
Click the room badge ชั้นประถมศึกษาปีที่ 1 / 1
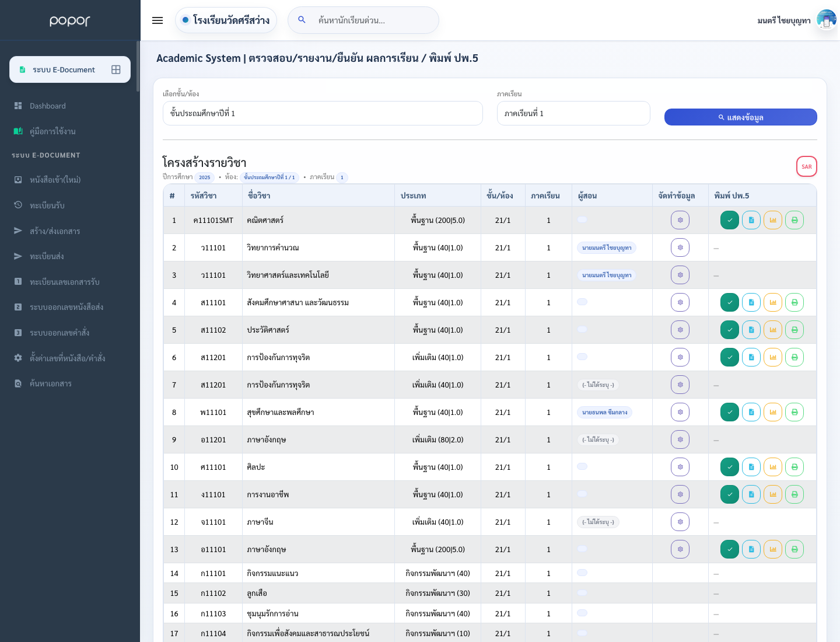point(269,177)
